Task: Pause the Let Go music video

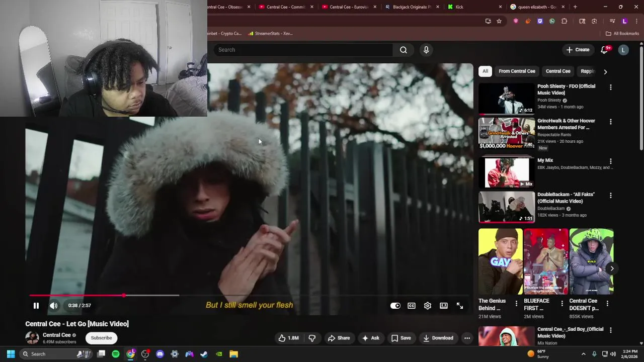Action: (x=36, y=306)
